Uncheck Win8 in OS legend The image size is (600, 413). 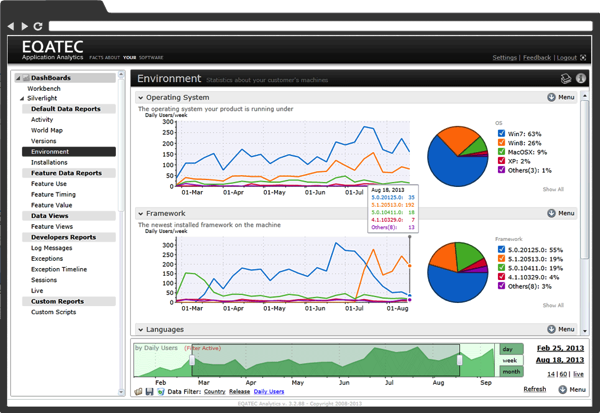[x=501, y=142]
